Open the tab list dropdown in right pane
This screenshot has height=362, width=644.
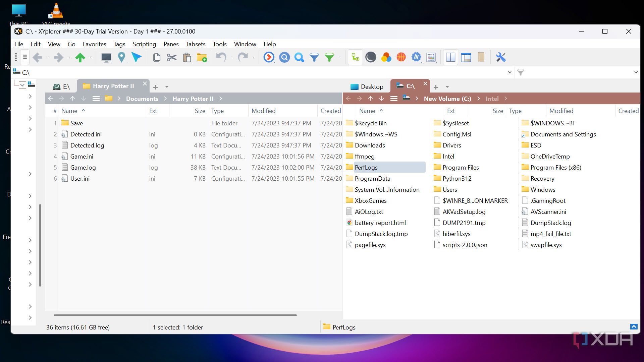(x=447, y=87)
